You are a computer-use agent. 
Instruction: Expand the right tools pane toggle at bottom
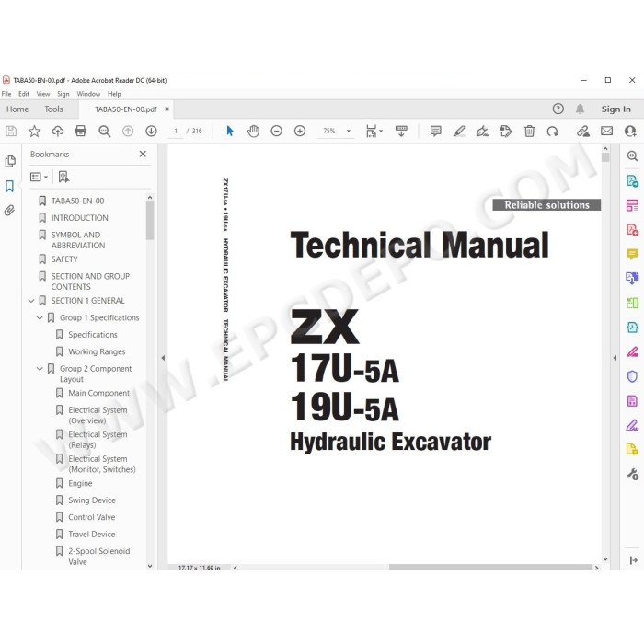(x=633, y=560)
